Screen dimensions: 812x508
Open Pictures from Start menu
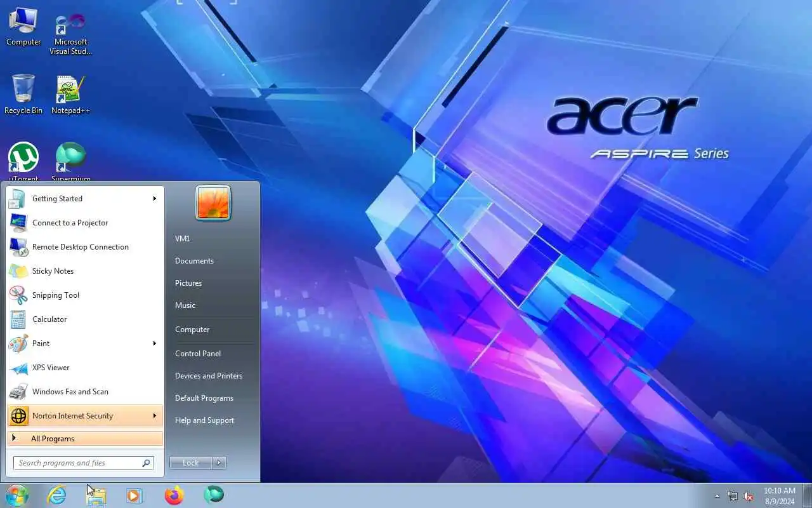pyautogui.click(x=188, y=283)
